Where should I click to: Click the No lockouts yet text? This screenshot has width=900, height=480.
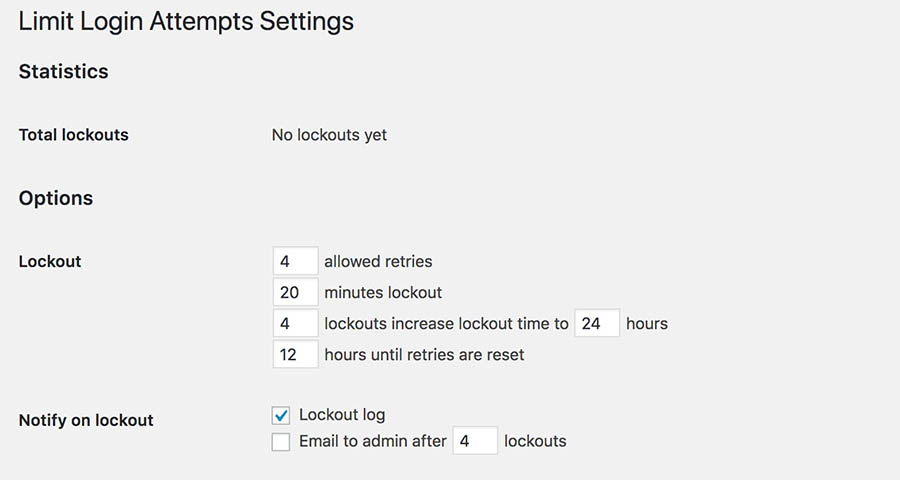coord(329,135)
